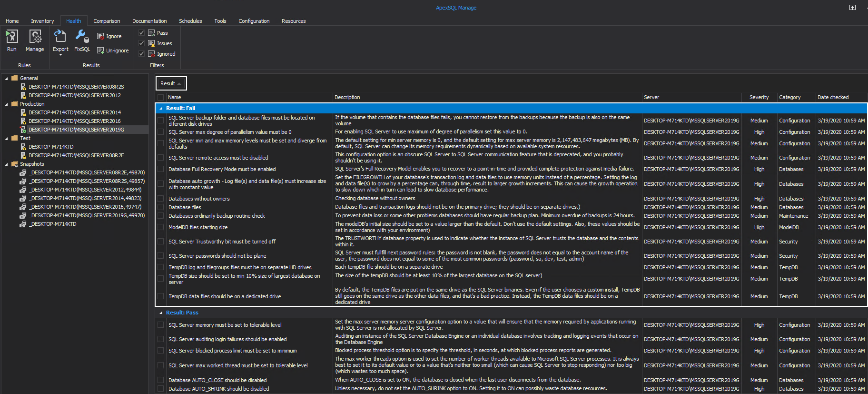Click the FixSQL wrench icon

coord(81,36)
